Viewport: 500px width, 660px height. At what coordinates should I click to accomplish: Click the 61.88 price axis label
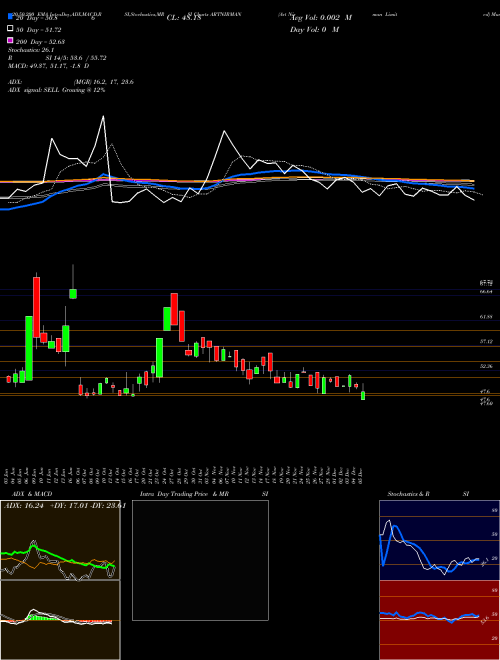tap(486, 317)
